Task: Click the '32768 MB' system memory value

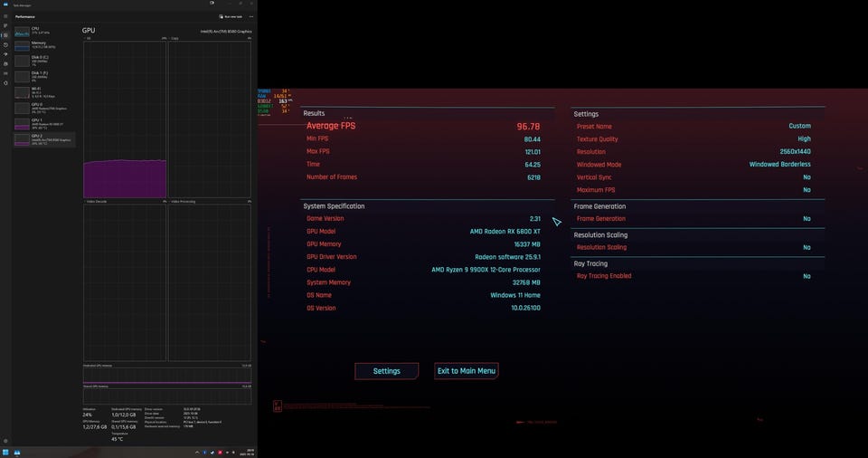Action: (526, 282)
